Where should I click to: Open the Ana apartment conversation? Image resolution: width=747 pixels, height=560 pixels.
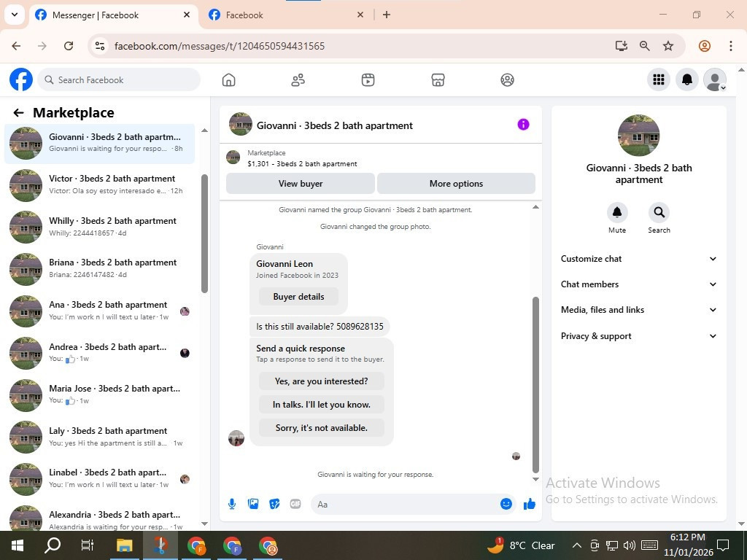[x=99, y=311]
